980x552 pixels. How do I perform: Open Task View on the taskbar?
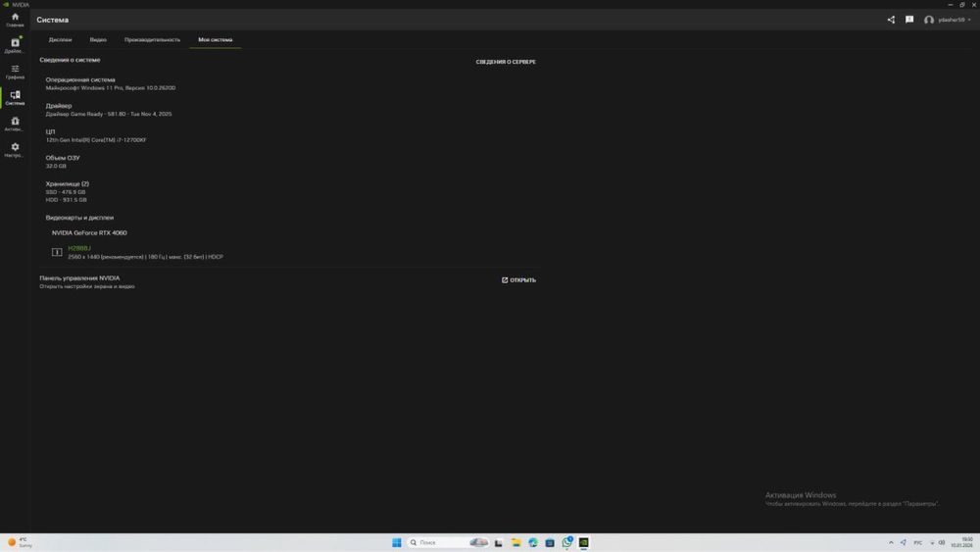click(498, 542)
